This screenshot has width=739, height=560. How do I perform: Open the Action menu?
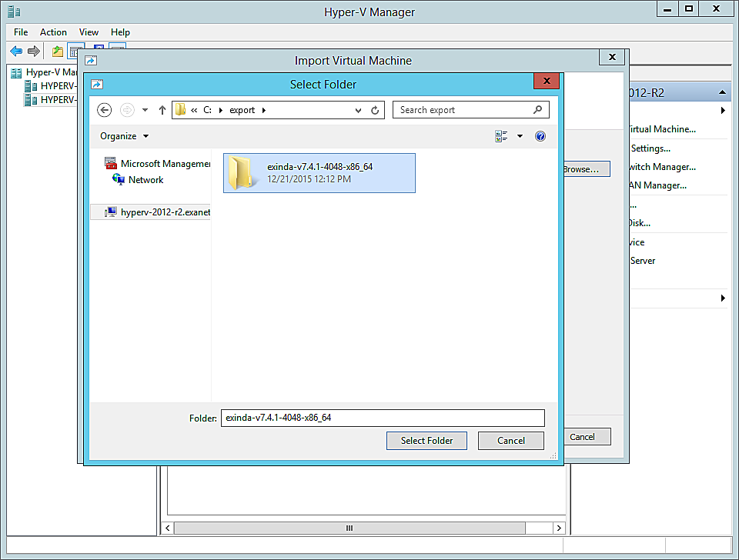(53, 32)
